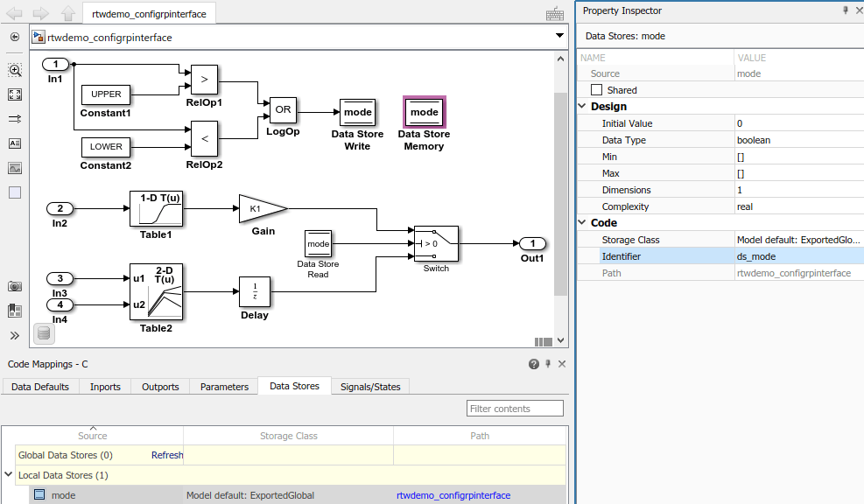This screenshot has height=504, width=864.
Task: Open the Viewmarks browser panel icon
Action: pos(14,310)
